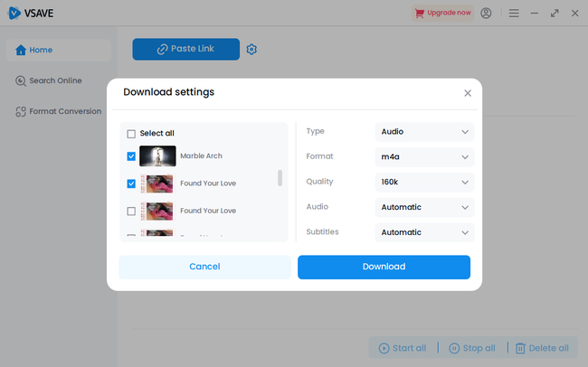The height and width of the screenshot is (367, 588).
Task: Click the playlist scrollbar handle
Action: click(280, 178)
